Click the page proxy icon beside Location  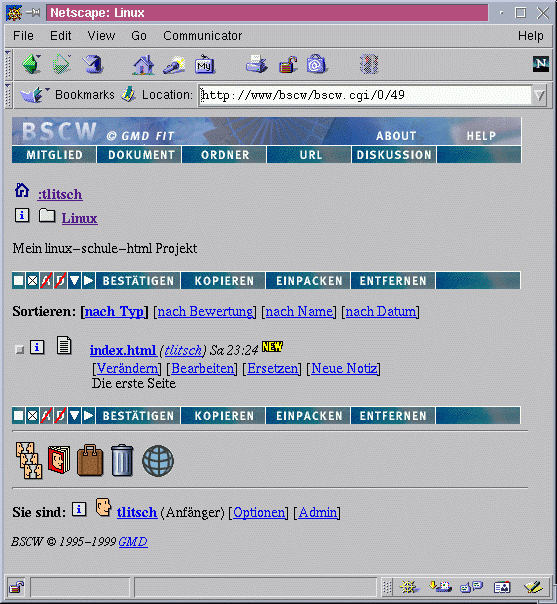point(128,94)
